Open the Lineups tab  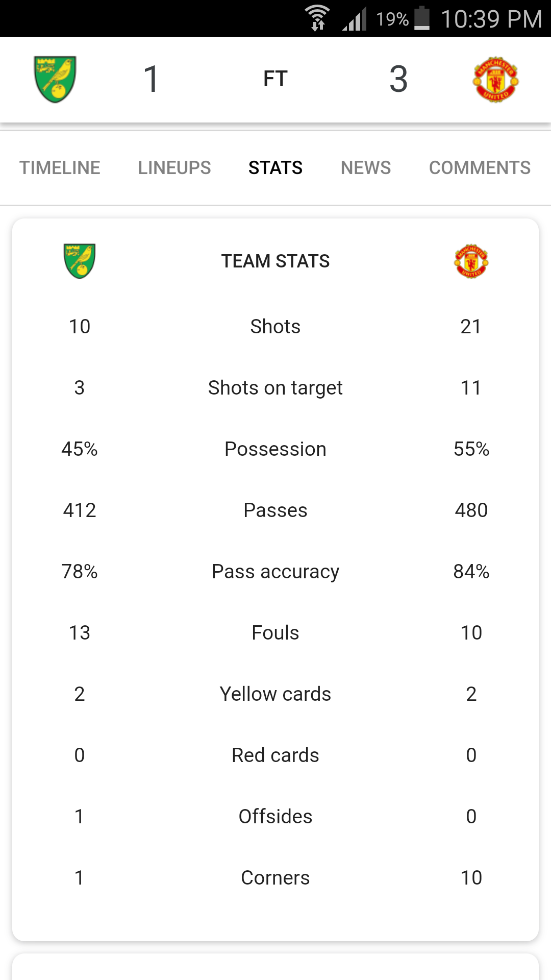pyautogui.click(x=174, y=168)
